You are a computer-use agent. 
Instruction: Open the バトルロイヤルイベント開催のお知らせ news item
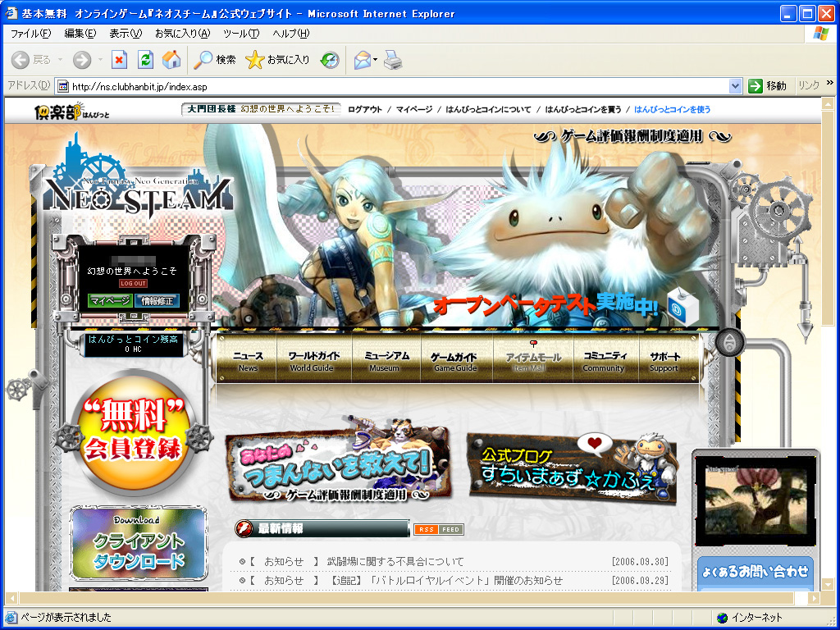(445, 580)
